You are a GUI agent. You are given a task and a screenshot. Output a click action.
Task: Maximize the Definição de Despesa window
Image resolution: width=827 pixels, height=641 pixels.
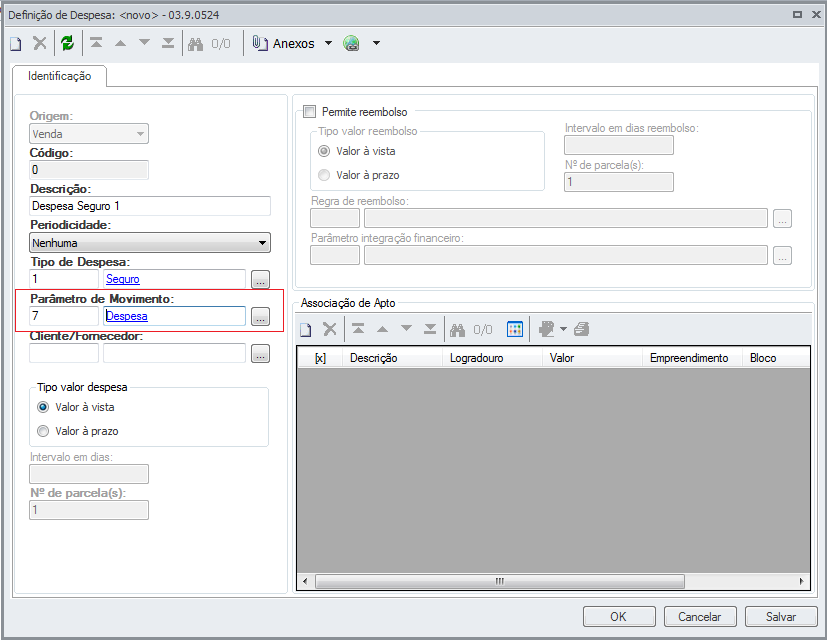(797, 15)
